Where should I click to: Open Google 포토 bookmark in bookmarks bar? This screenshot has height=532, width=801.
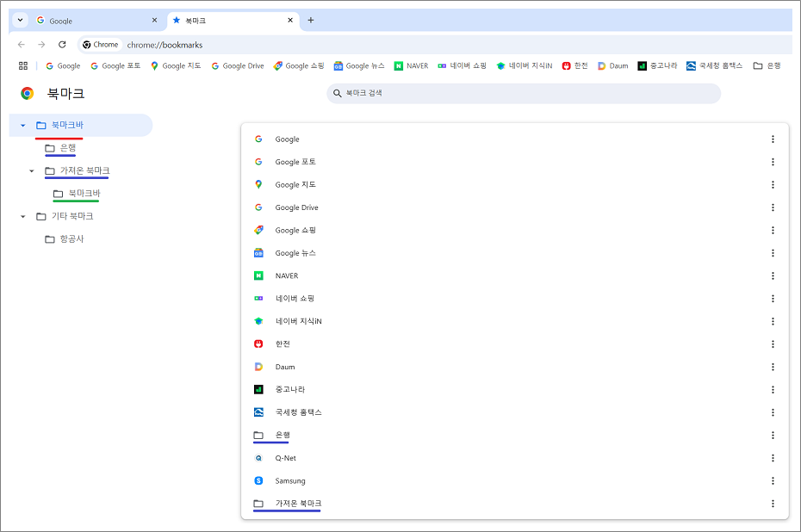(x=115, y=66)
